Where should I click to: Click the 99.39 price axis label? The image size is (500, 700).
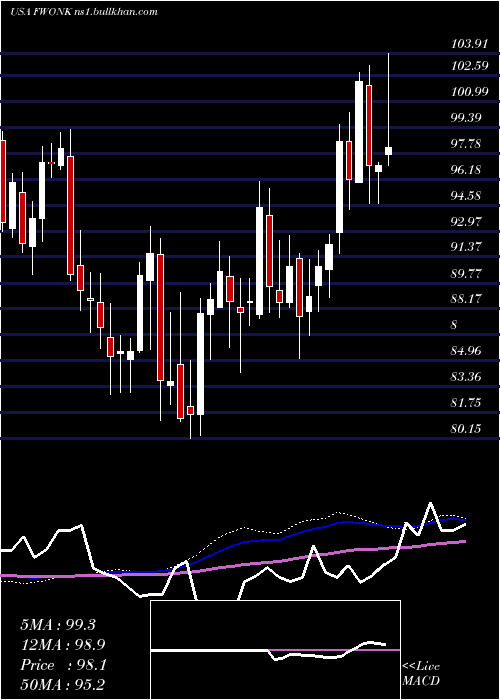click(x=467, y=118)
